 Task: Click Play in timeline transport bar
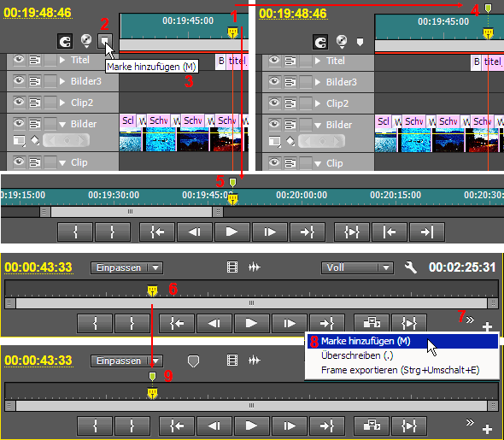(231, 232)
